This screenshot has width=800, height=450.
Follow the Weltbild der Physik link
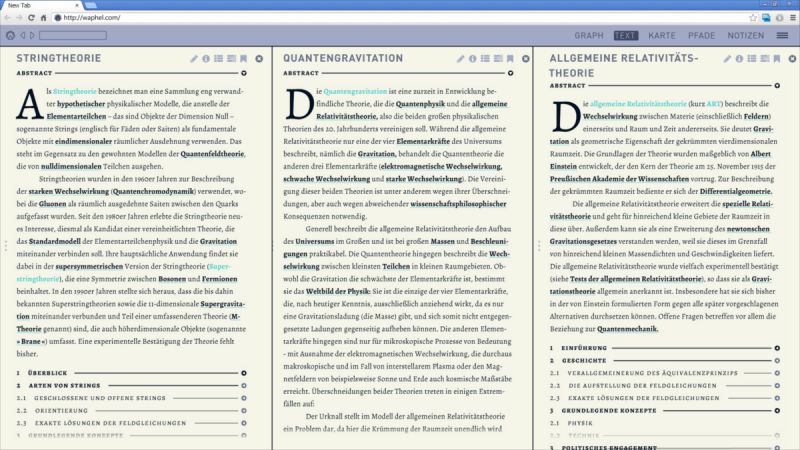pyautogui.click(x=338, y=291)
